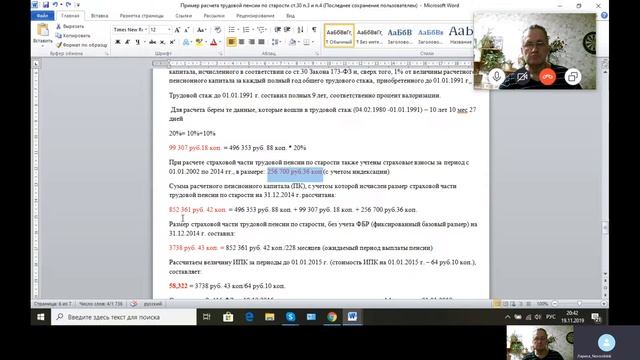Apply the Название (Title) style

[460, 36]
